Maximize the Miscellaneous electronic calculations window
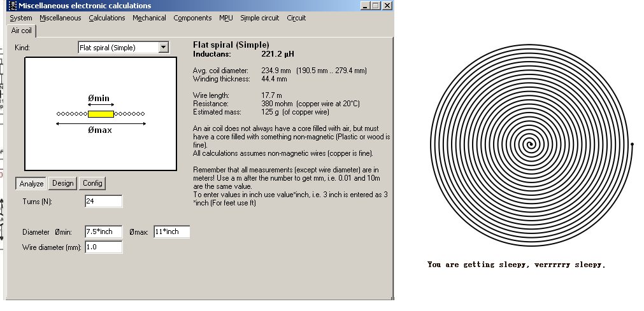Viewport: 644px width, 311px height. pos(375,6)
